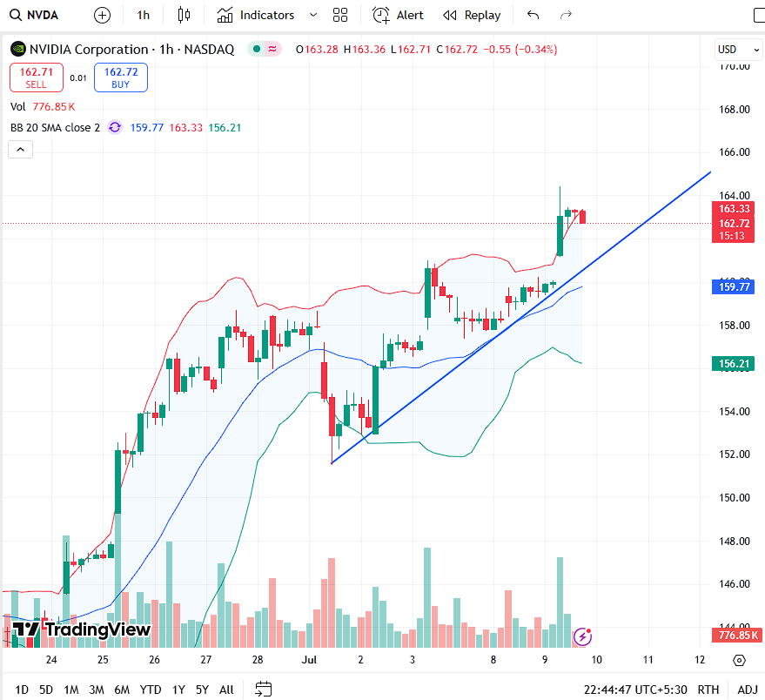This screenshot has width=765, height=700.
Task: Undo the last chart action
Action: click(533, 15)
